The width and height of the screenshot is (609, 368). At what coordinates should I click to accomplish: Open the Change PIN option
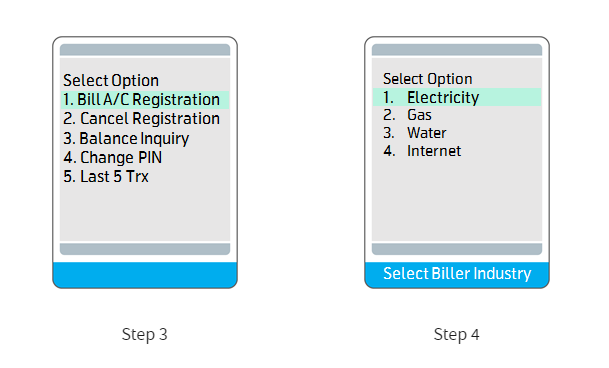[112, 157]
